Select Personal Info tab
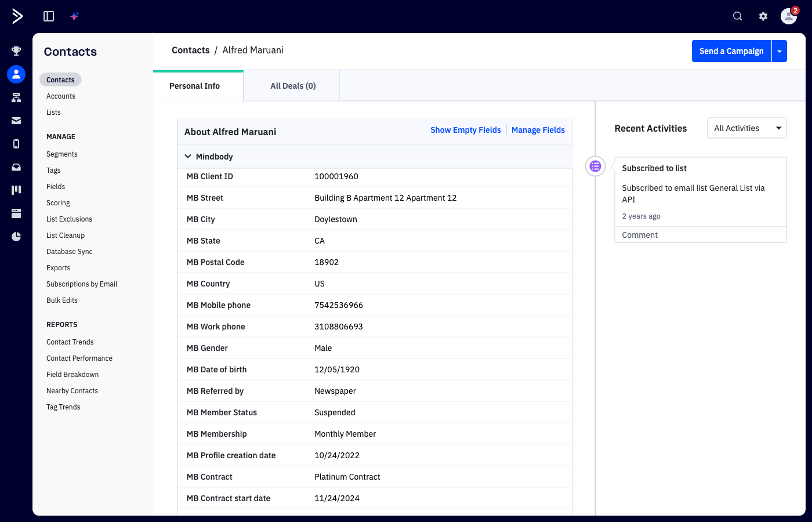 (194, 85)
